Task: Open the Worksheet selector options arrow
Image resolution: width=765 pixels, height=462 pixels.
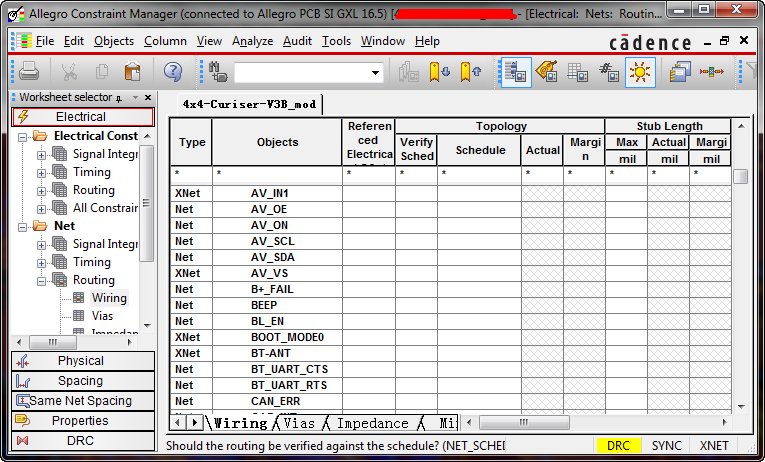Action: (135, 98)
